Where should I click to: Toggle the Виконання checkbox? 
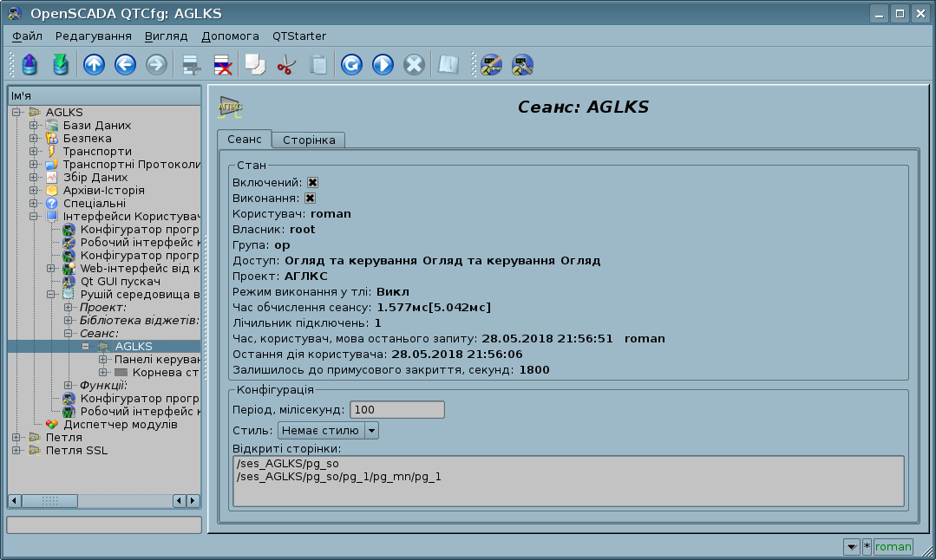click(x=310, y=198)
